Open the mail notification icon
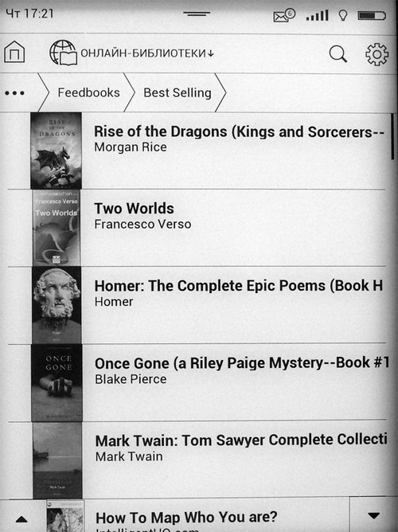398x532 pixels. 284,15
